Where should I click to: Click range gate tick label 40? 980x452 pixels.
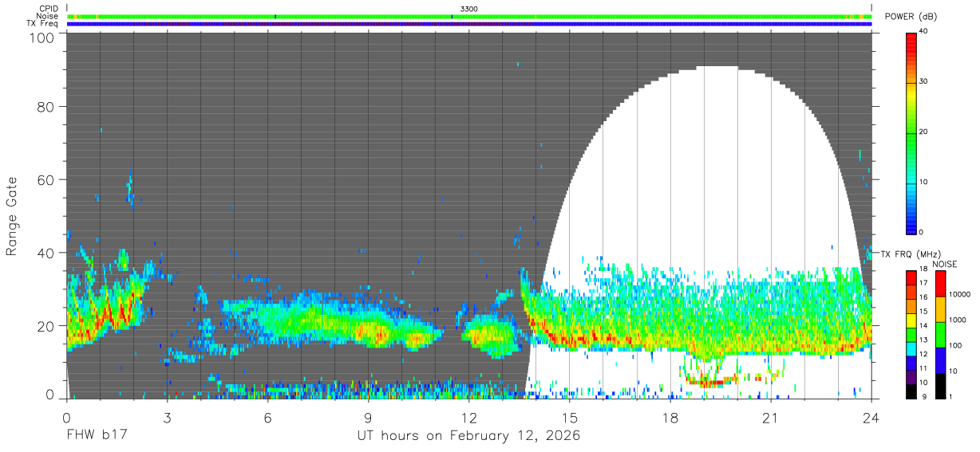(46, 253)
